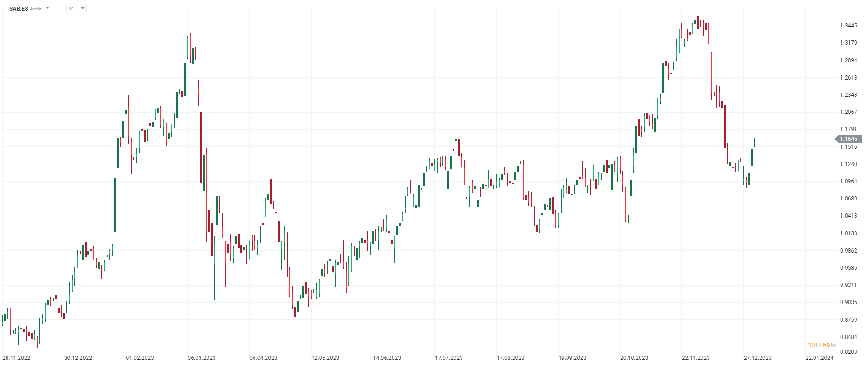This screenshot has width=868, height=366.
Task: Open the SAB.ES symbol dropdown arrow
Action: 47,8
